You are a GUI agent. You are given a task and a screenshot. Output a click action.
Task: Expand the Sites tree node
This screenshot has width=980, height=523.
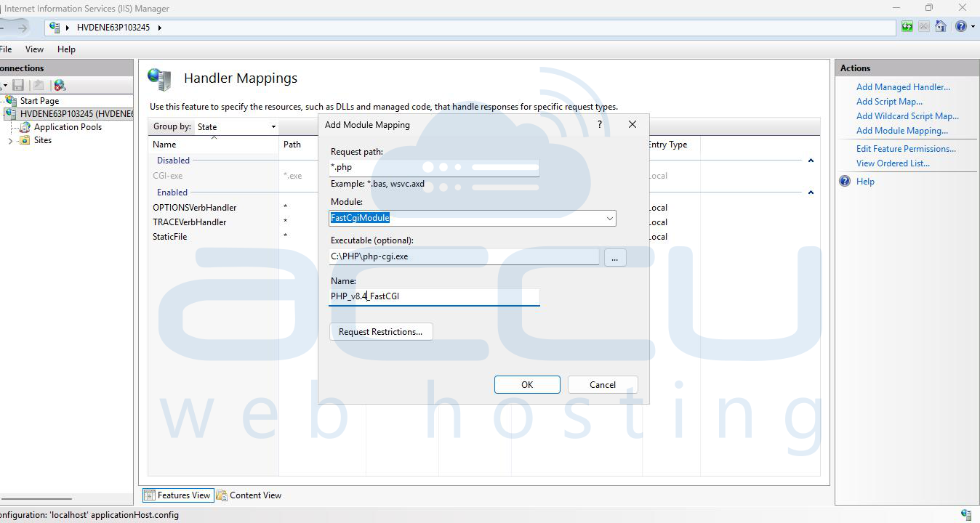tap(10, 141)
